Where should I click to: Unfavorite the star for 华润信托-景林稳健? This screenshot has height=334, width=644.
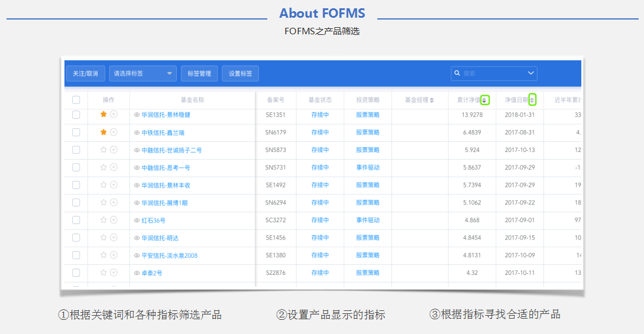pos(103,115)
